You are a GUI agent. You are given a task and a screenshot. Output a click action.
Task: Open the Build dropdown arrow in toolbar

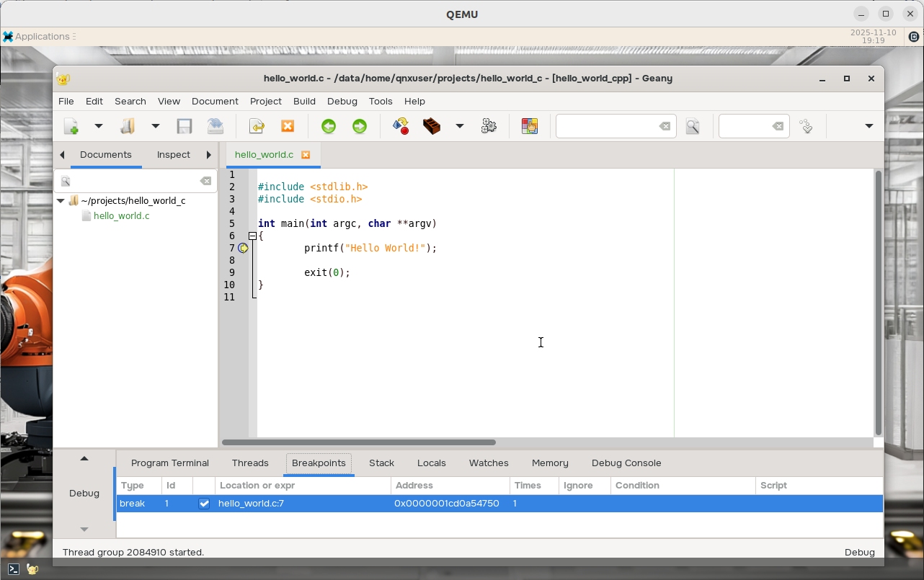click(459, 126)
